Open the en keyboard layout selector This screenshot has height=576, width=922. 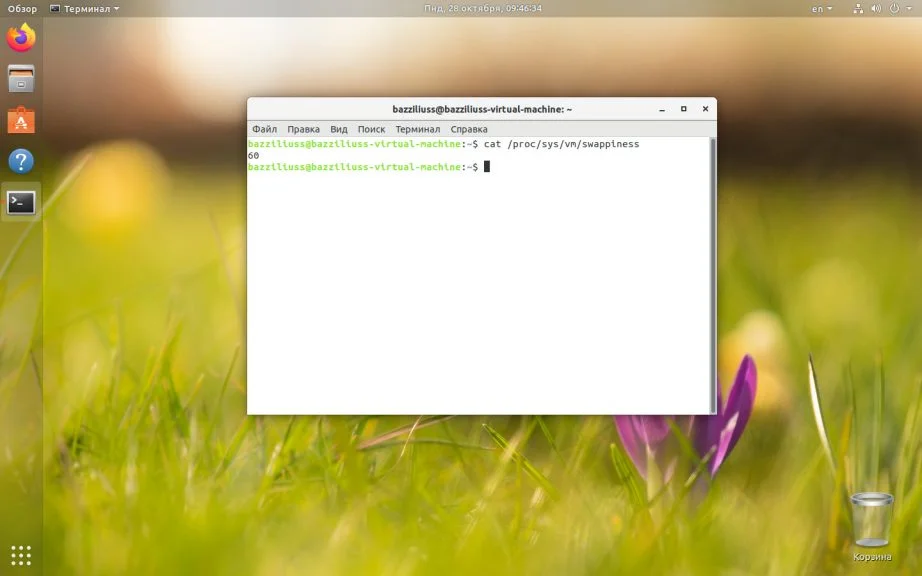pyautogui.click(x=822, y=9)
